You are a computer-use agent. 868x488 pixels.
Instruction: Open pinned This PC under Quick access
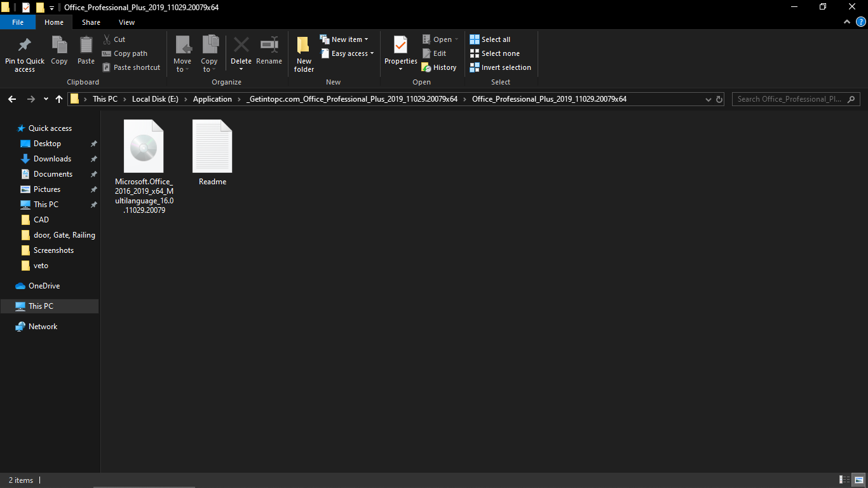tap(46, 205)
